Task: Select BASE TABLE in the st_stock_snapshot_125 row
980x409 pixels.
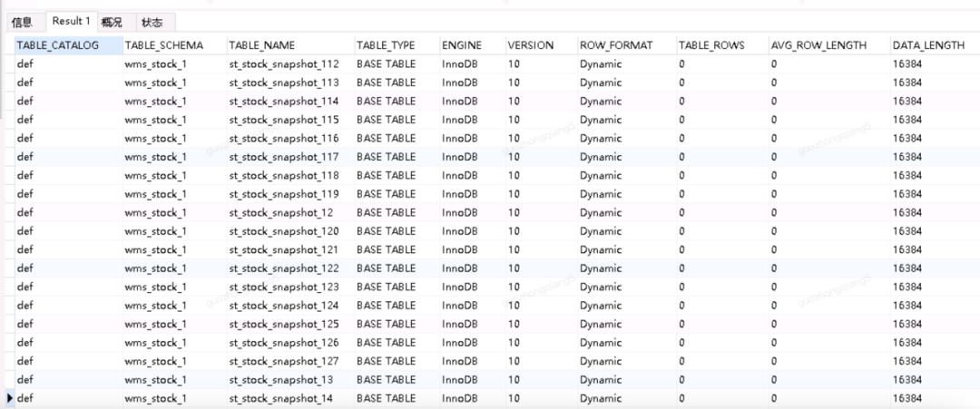Action: pyautogui.click(x=397, y=324)
